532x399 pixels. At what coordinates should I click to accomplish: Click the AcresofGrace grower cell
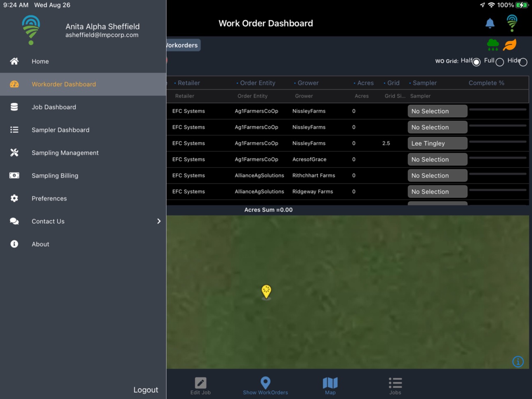(x=309, y=159)
